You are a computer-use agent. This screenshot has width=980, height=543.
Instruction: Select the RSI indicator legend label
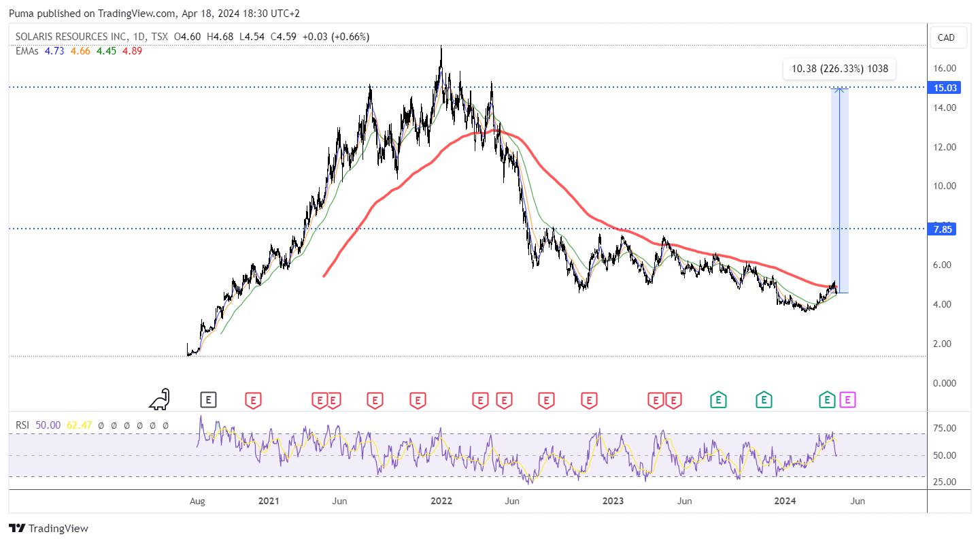23,425
